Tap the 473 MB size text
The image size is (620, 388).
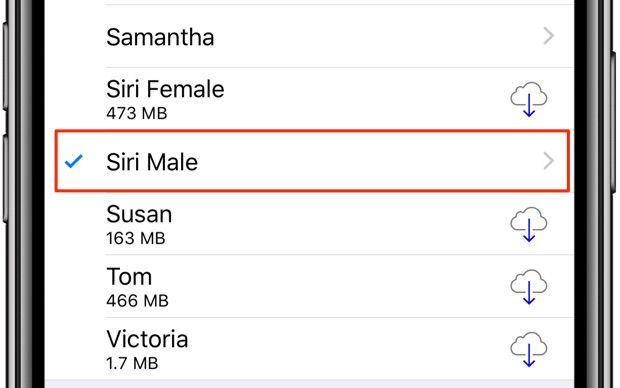coord(137,114)
